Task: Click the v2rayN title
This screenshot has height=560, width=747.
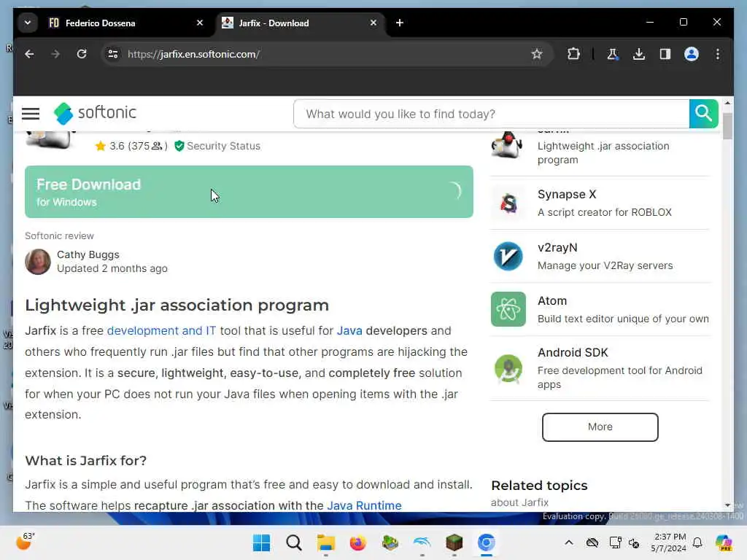Action: coord(557,248)
